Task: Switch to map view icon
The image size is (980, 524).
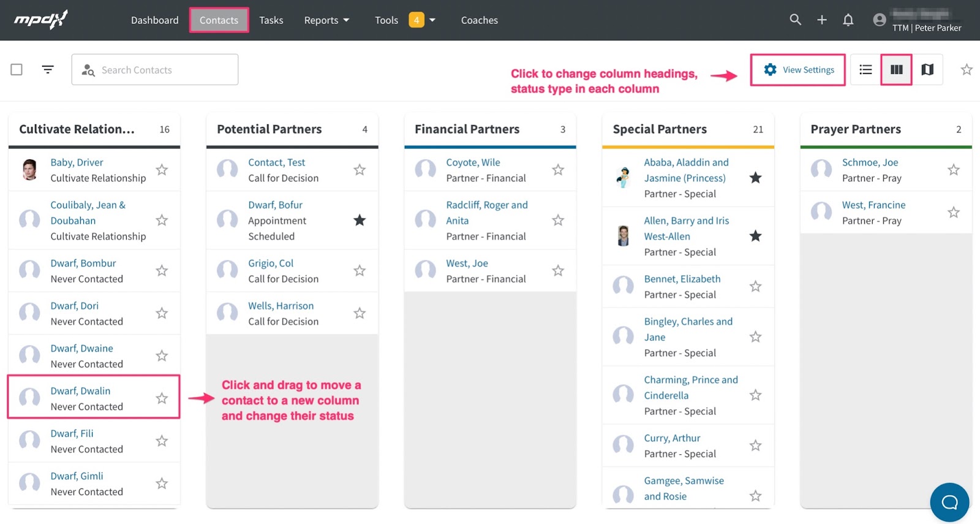Action: click(927, 70)
